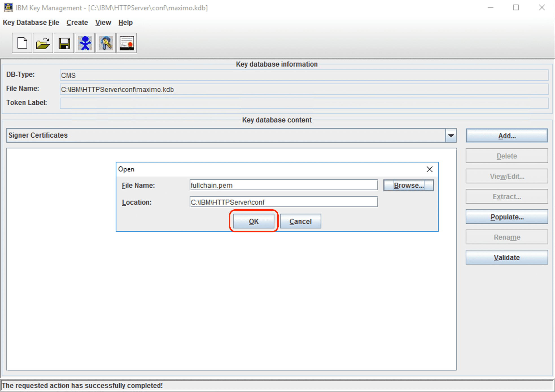Open the Key Database File menu
The width and height of the screenshot is (555, 392).
pyautogui.click(x=31, y=23)
